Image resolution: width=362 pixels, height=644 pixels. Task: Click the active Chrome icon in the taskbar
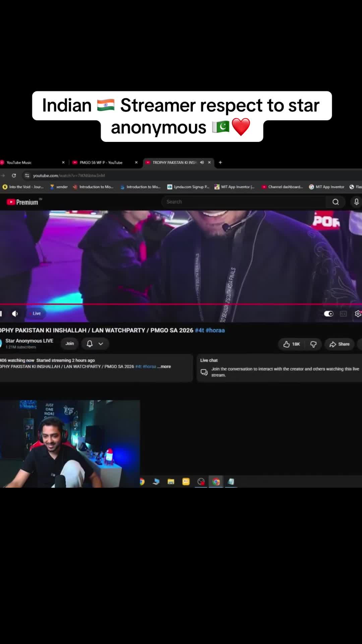coord(216,482)
